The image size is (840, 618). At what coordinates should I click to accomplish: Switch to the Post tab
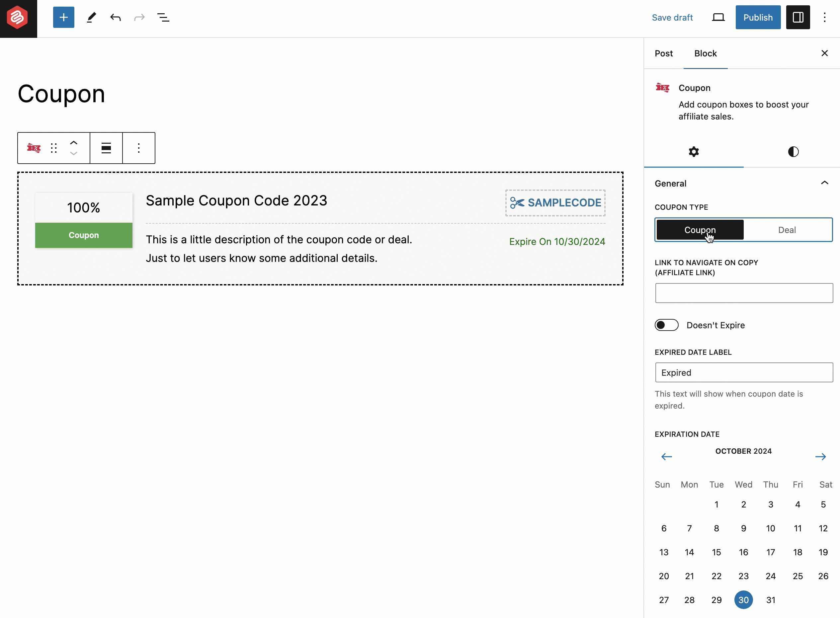click(663, 53)
